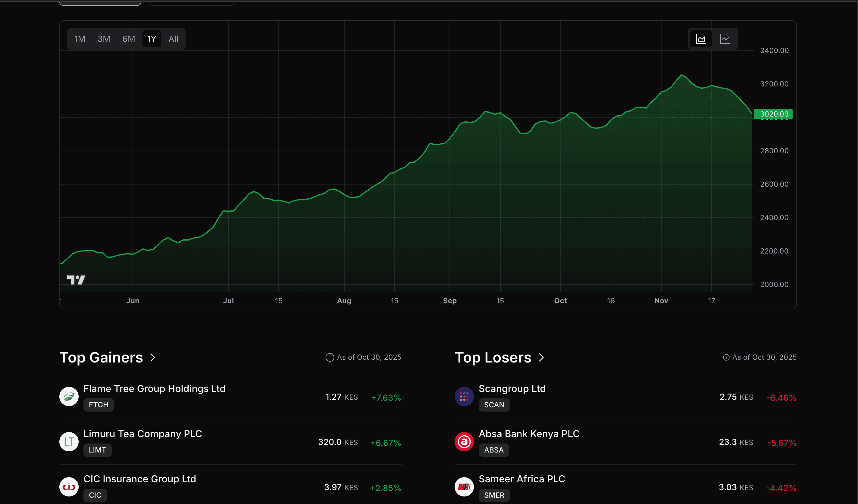Open the Top Losers heading link
The height and width of the screenshot is (504, 858).
pyautogui.click(x=493, y=357)
